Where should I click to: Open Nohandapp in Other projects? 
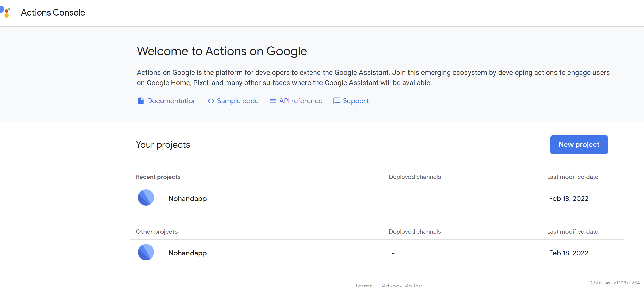point(187,253)
